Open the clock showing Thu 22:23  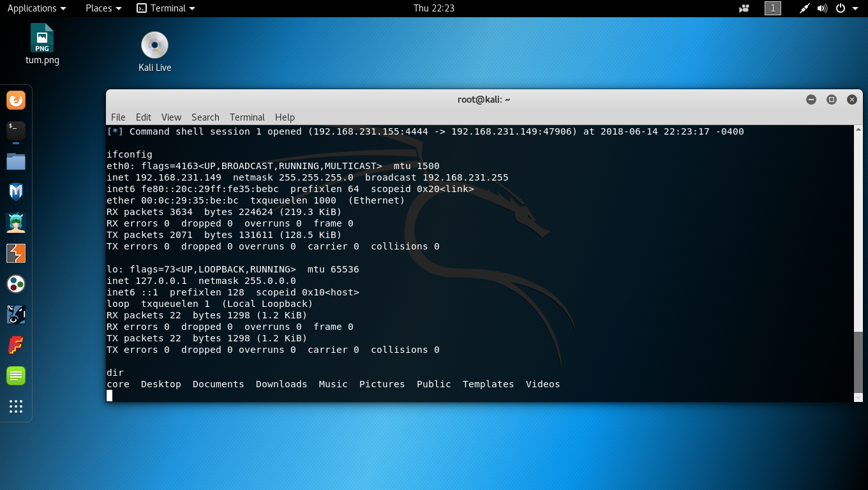(x=433, y=8)
